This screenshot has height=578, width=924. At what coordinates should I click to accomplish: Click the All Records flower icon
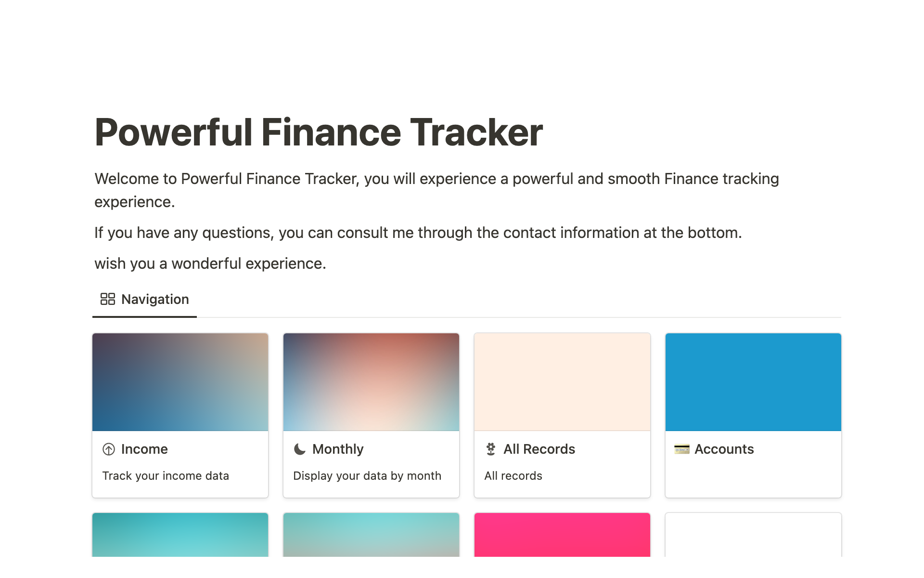click(491, 449)
